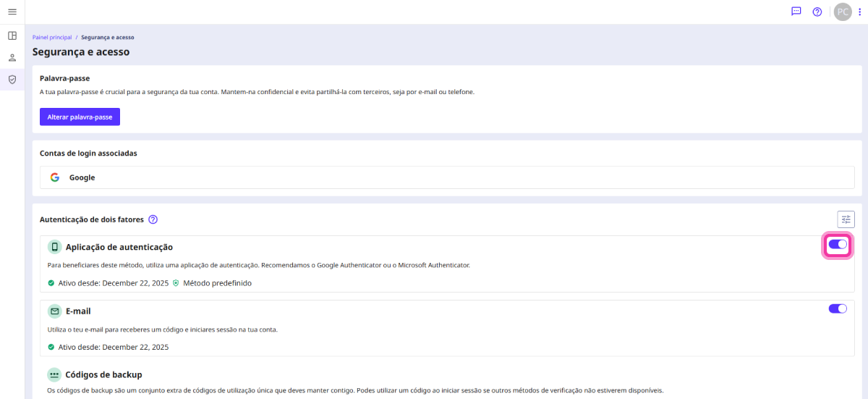Click the help icon in top bar
868x399 pixels.
817,12
